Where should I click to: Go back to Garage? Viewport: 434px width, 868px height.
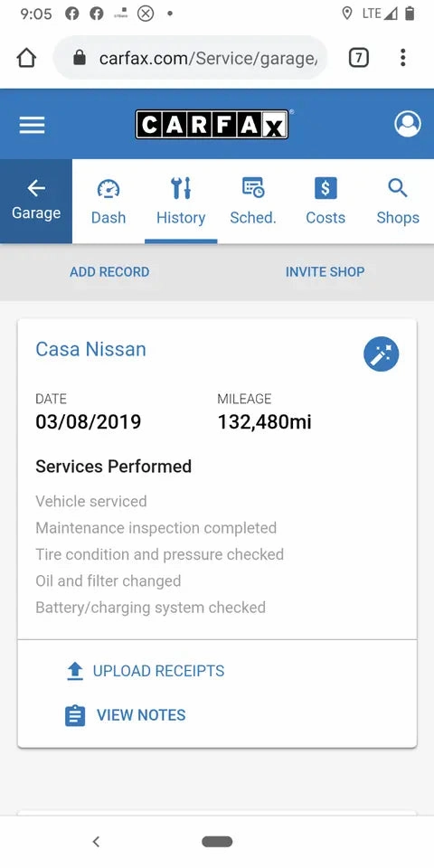click(36, 201)
